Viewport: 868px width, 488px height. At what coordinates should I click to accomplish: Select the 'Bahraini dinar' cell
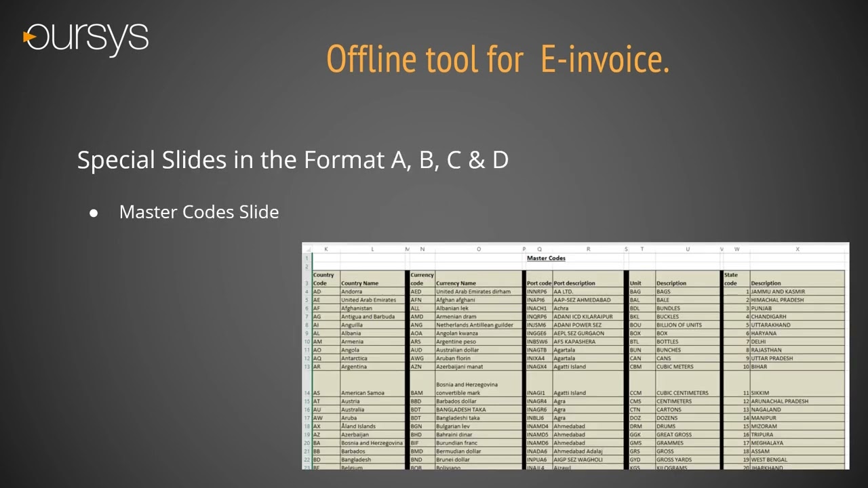479,434
